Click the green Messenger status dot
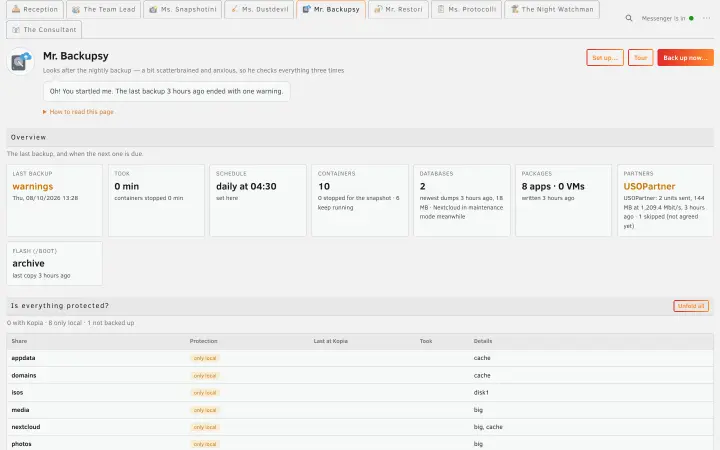This screenshot has height=450, width=720. click(x=691, y=18)
